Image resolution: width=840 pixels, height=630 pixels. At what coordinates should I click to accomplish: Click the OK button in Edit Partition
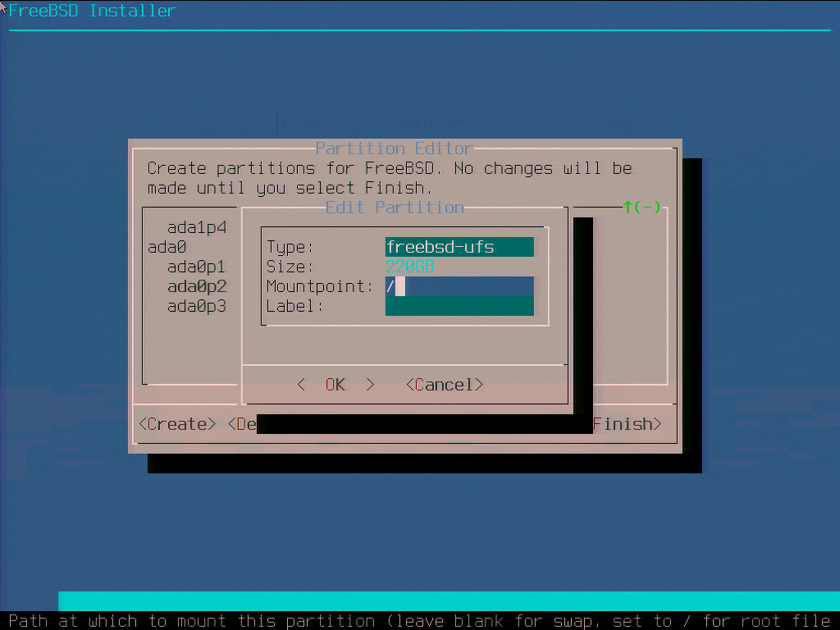(x=336, y=385)
